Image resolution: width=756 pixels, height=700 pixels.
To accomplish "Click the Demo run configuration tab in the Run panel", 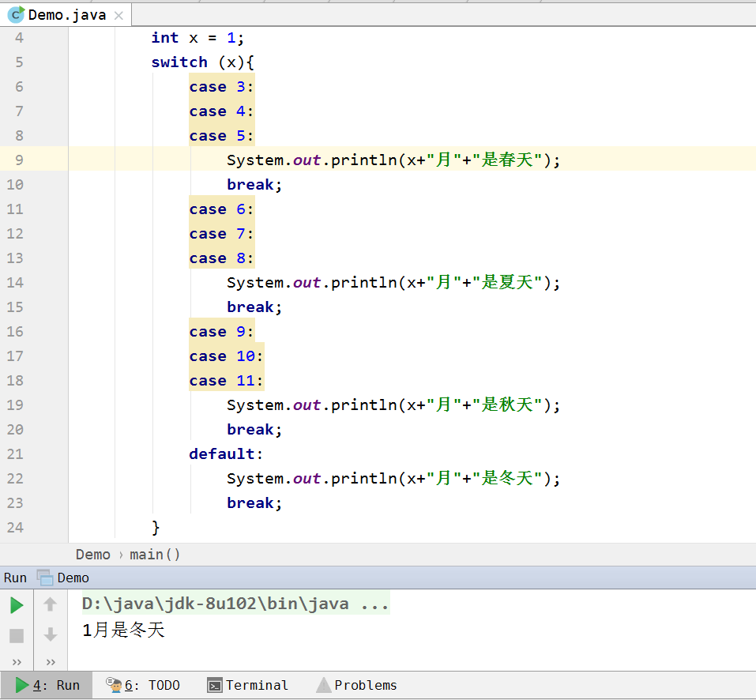I will (x=63, y=578).
